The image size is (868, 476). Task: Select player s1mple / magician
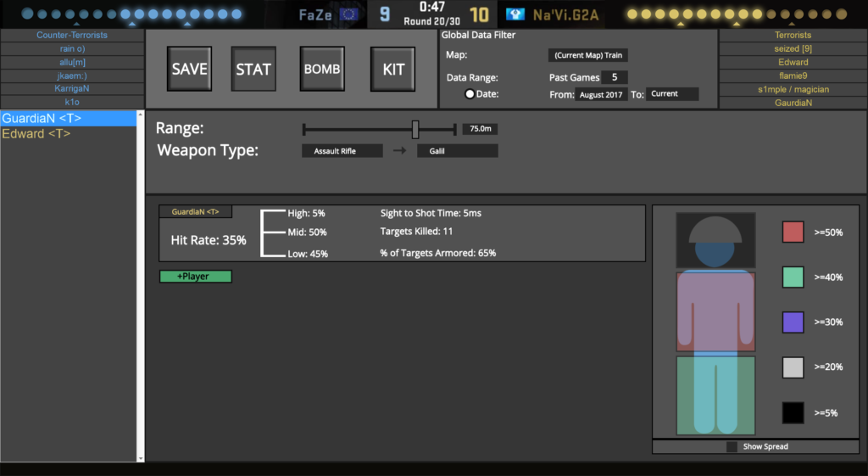click(793, 89)
